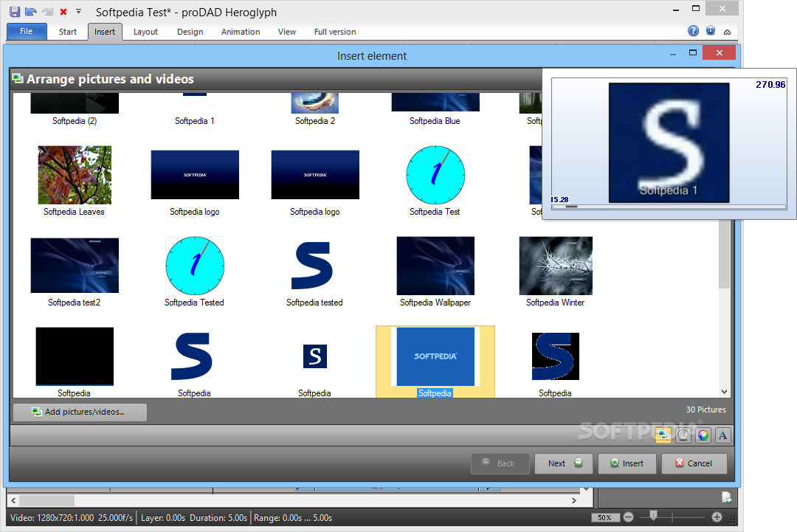Viewport: 797px width, 532px height.
Task: Select the all-black Softpedia thumbnail
Action: pos(75,356)
